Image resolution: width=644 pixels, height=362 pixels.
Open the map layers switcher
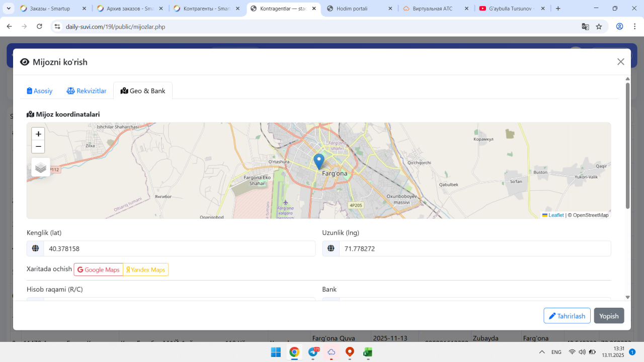41,167
